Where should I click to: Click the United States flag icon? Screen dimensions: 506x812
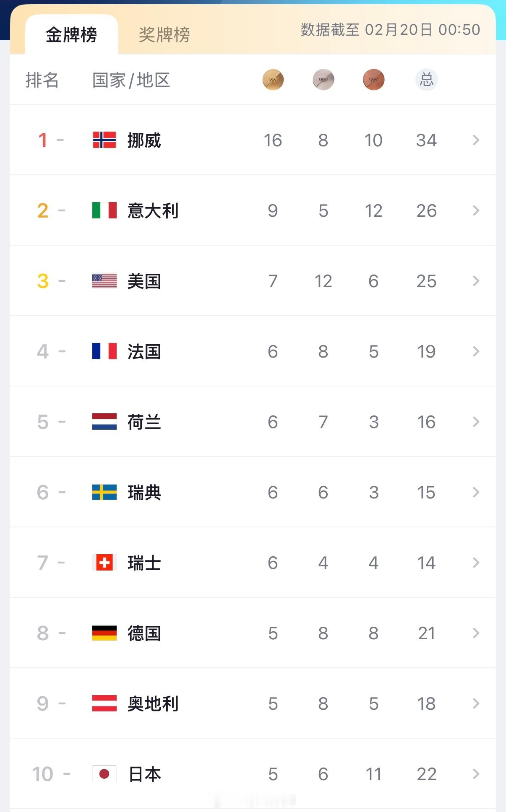tap(104, 281)
